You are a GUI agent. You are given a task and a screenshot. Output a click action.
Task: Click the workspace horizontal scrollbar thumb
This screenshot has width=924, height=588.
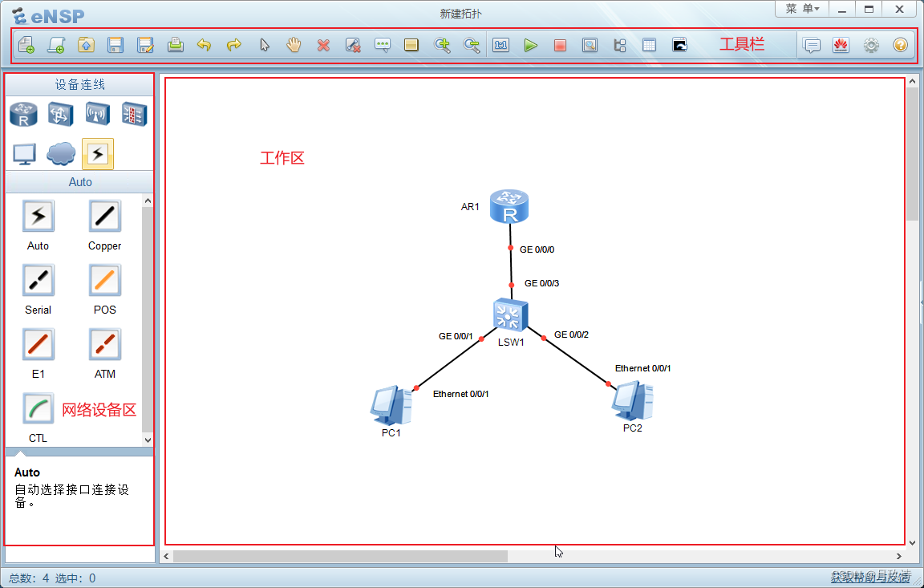click(340, 556)
